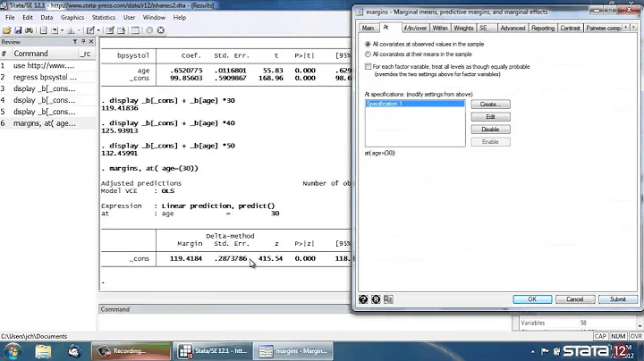Click the Open file toolbar icon
644x361 pixels.
pyautogui.click(x=7, y=30)
